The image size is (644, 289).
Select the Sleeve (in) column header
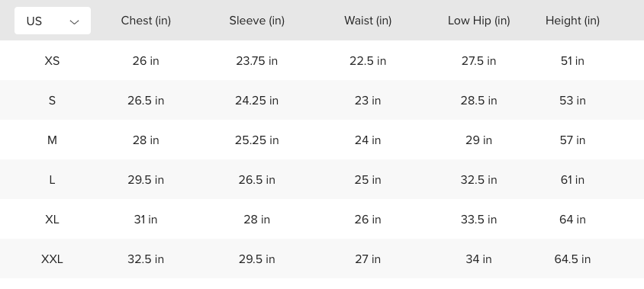pyautogui.click(x=256, y=21)
